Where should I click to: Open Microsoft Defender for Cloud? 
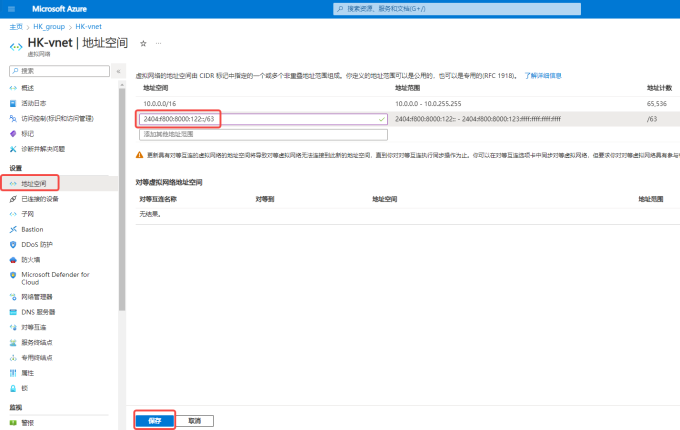(x=55, y=278)
